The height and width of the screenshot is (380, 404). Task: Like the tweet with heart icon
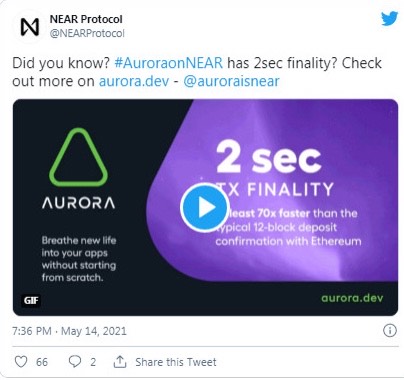pyautogui.click(x=21, y=362)
